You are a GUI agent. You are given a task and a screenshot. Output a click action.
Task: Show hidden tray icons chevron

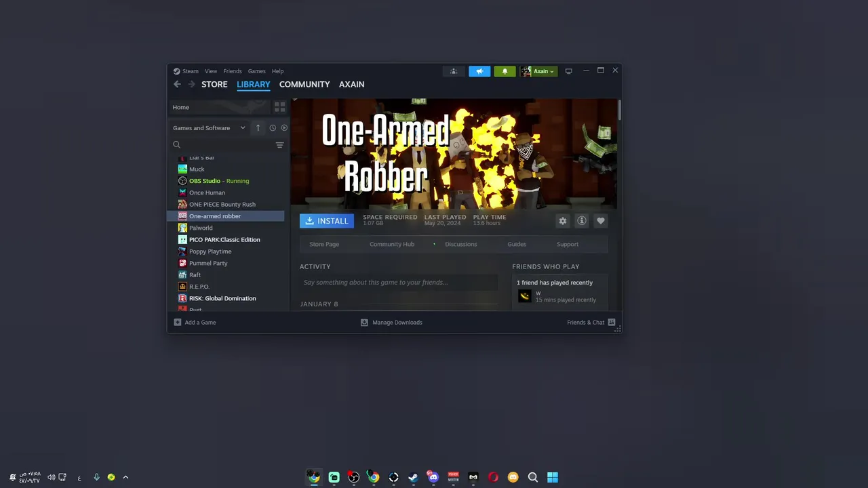[125, 477]
